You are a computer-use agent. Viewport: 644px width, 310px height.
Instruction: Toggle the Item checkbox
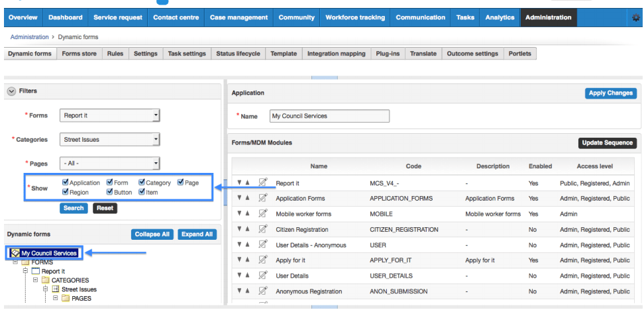(142, 191)
